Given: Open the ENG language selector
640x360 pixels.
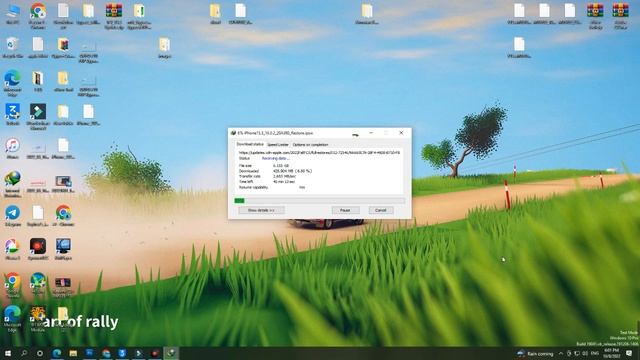Looking at the screenshot, I should coord(595,353).
